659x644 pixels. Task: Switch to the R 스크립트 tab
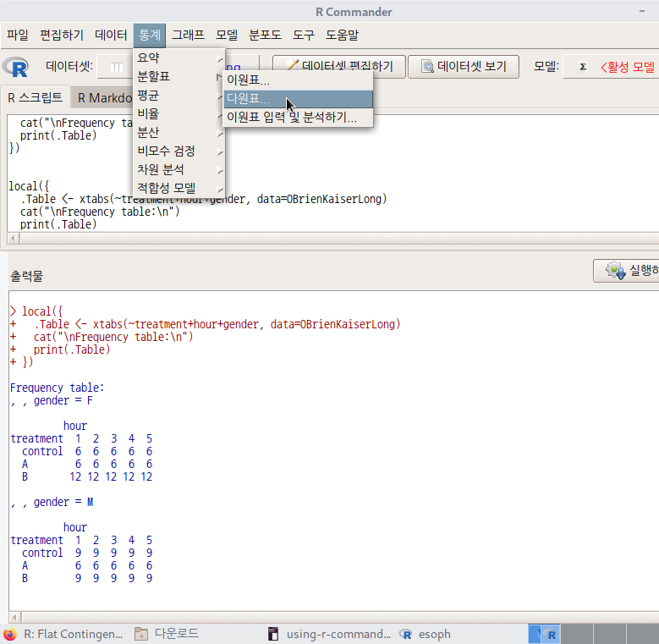[x=36, y=98]
